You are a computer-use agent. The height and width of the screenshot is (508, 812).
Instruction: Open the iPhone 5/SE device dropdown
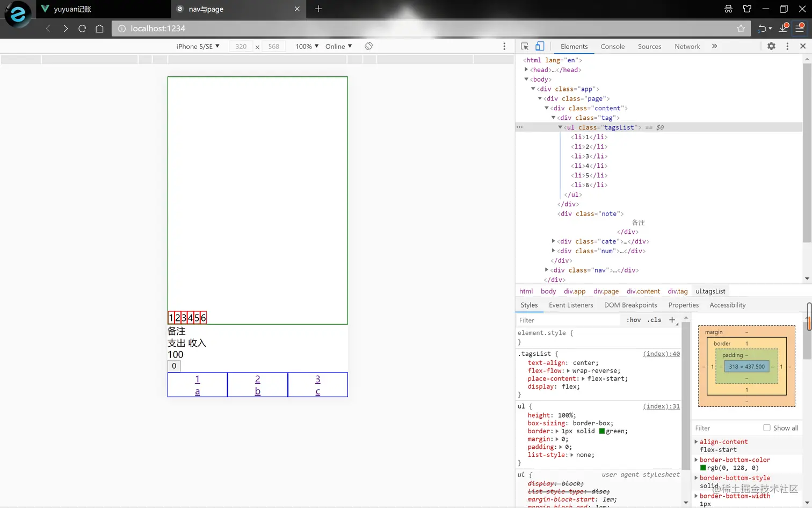pyautogui.click(x=198, y=46)
